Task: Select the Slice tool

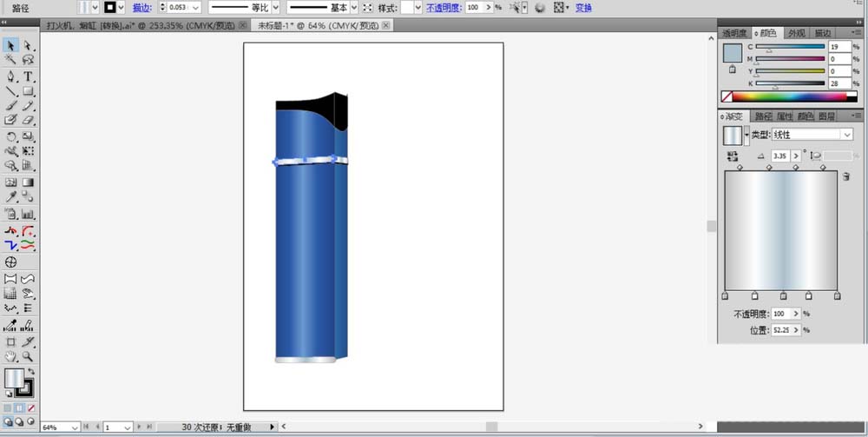Action: 28,341
